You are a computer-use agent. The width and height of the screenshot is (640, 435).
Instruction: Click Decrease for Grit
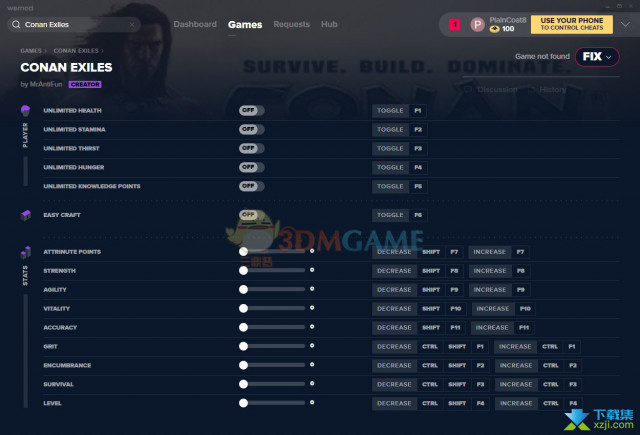click(x=394, y=347)
